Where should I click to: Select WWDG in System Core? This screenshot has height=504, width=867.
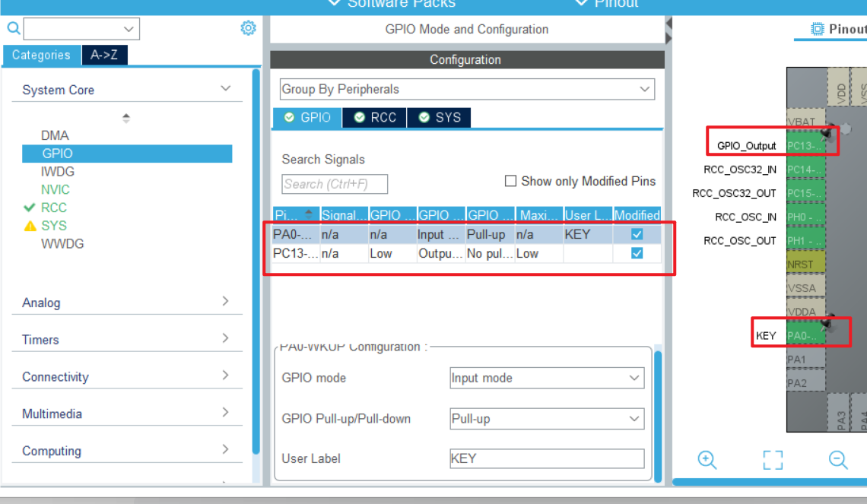[62, 244]
